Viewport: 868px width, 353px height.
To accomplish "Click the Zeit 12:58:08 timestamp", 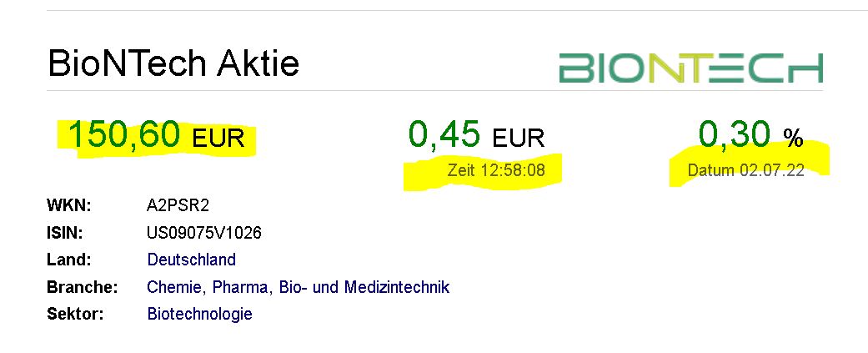I will click(496, 171).
